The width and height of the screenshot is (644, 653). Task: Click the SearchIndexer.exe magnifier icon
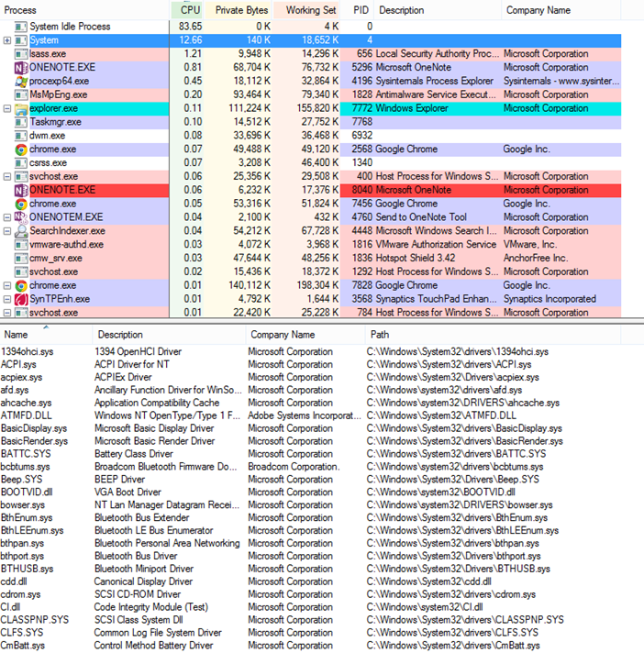pyautogui.click(x=21, y=231)
